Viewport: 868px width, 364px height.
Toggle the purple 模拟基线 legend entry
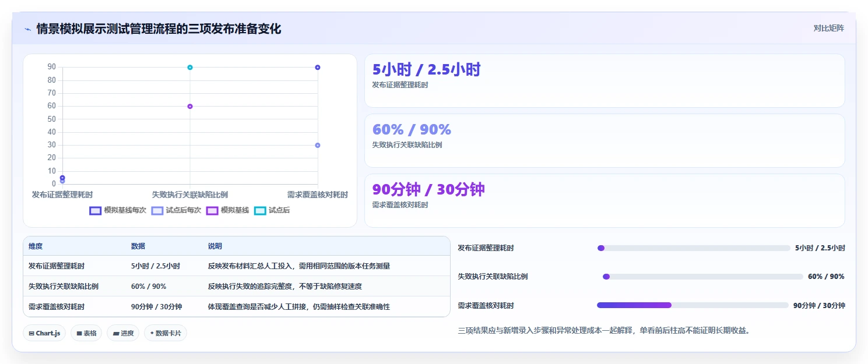click(x=227, y=210)
